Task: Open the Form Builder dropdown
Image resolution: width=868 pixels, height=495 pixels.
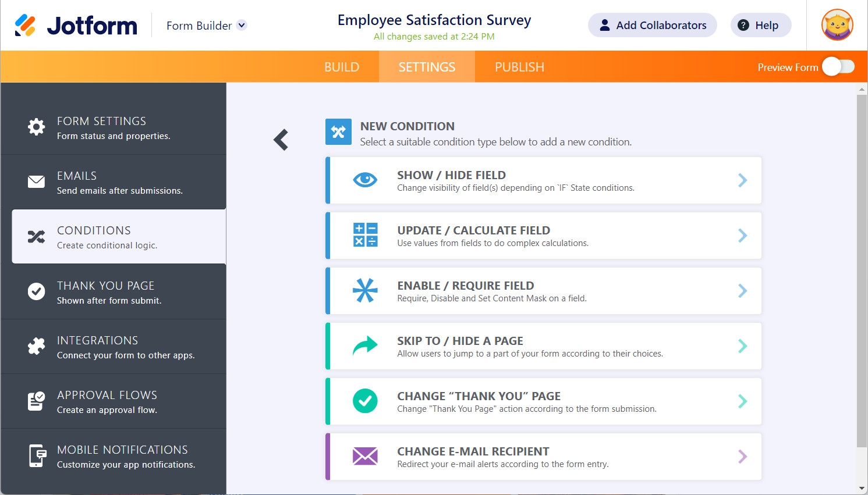Action: coord(242,26)
